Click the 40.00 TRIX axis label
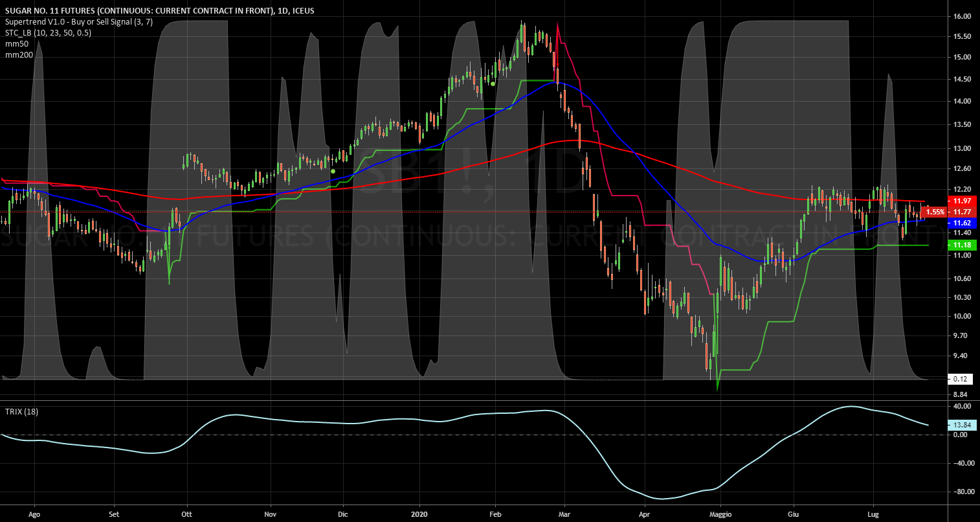Image resolution: width=980 pixels, height=522 pixels. click(961, 406)
